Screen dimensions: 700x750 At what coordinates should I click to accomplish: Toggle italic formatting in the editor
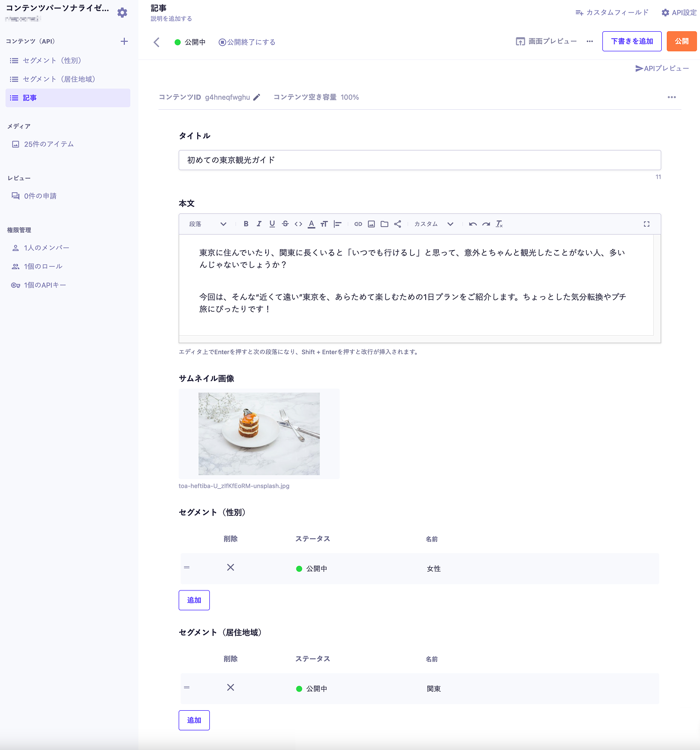[x=259, y=224]
